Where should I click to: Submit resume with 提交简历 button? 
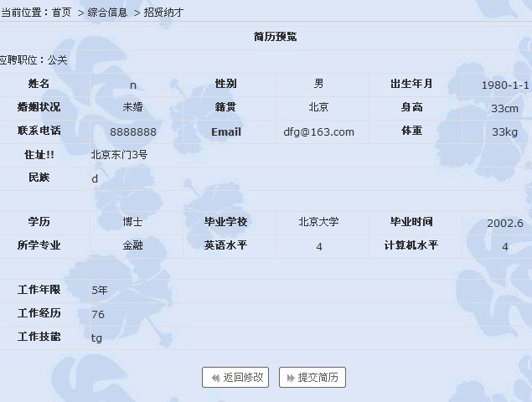(x=312, y=378)
